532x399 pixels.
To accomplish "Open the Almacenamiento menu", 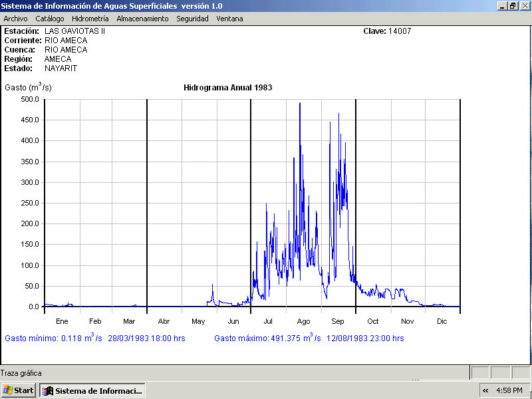I will 142,19.
